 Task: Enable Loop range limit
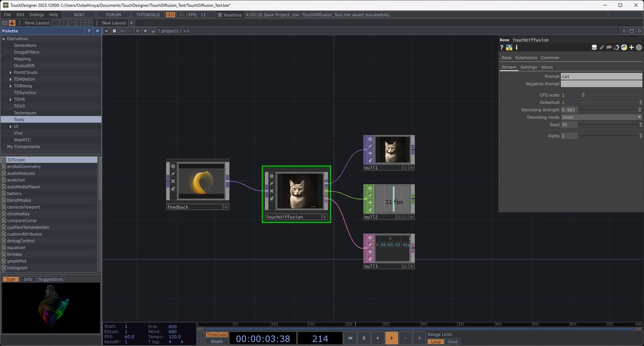(x=435, y=342)
